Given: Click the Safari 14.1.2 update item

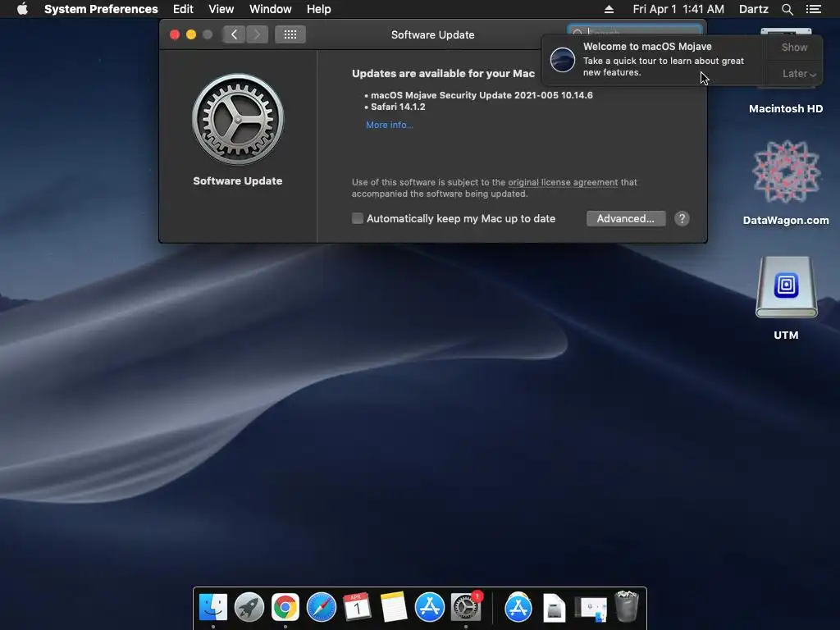Looking at the screenshot, I should (x=398, y=107).
